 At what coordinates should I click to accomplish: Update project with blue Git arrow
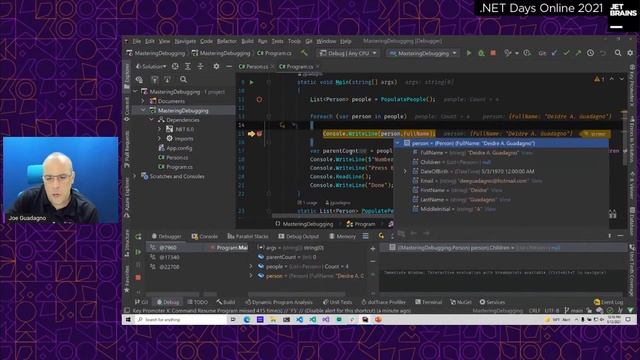click(x=554, y=53)
